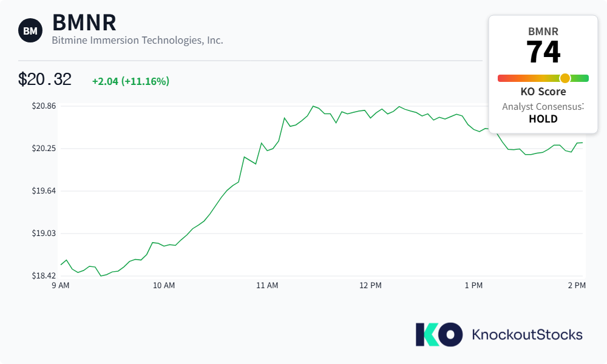Click the KO KnockoutStocks logo mark
Viewport: 607px width, 364px height.
pyautogui.click(x=439, y=335)
